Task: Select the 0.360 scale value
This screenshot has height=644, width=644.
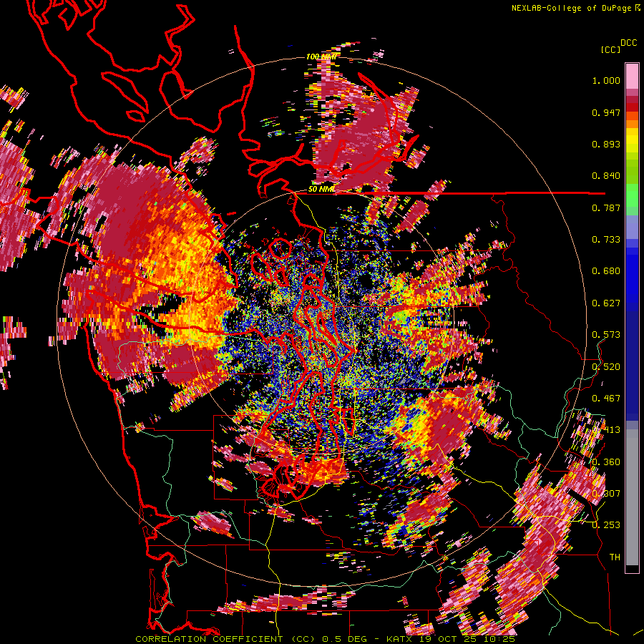Action: tap(606, 462)
